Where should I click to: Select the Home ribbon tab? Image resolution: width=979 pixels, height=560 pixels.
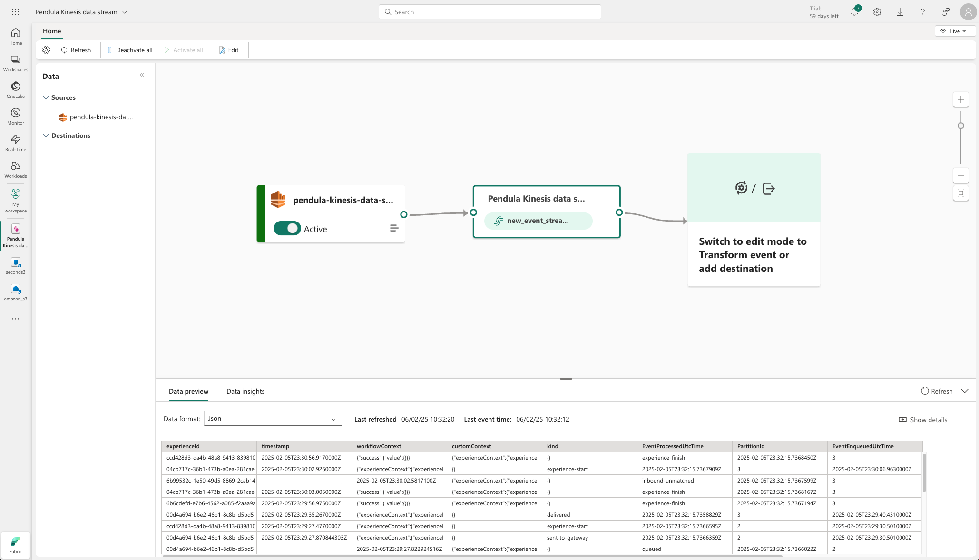tap(52, 31)
